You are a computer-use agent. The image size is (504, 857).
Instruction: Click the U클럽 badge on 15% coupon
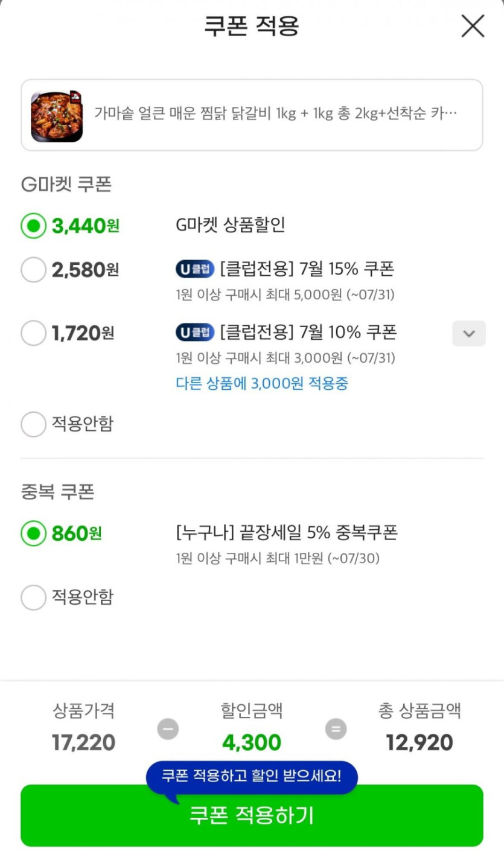coord(195,269)
